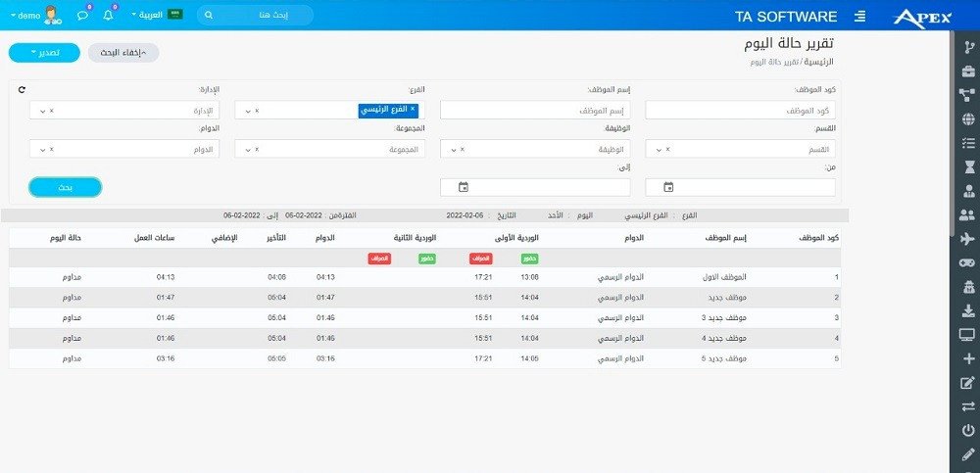
Task: Click the power icon in the sidebar
Action: coord(967,430)
